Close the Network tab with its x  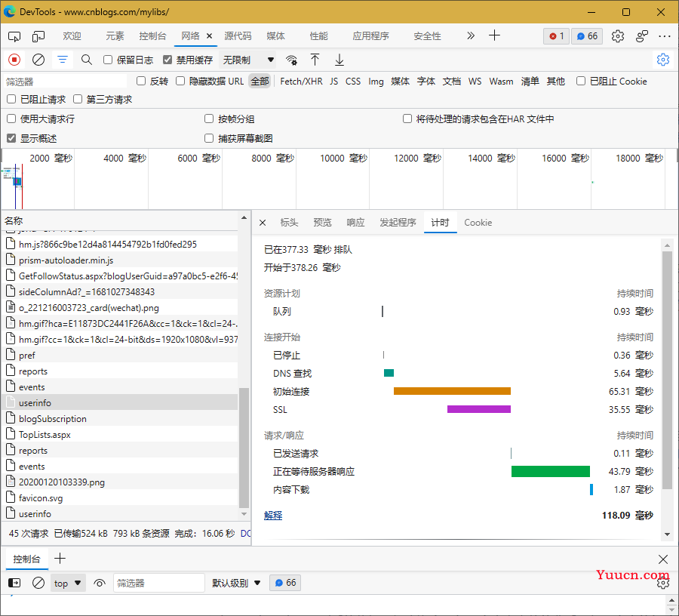(209, 36)
